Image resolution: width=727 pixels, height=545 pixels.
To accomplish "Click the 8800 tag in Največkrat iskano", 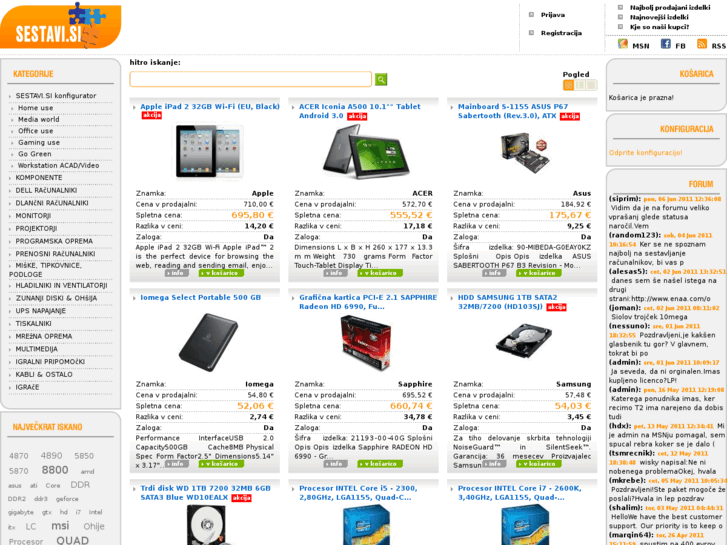I will (x=55, y=470).
